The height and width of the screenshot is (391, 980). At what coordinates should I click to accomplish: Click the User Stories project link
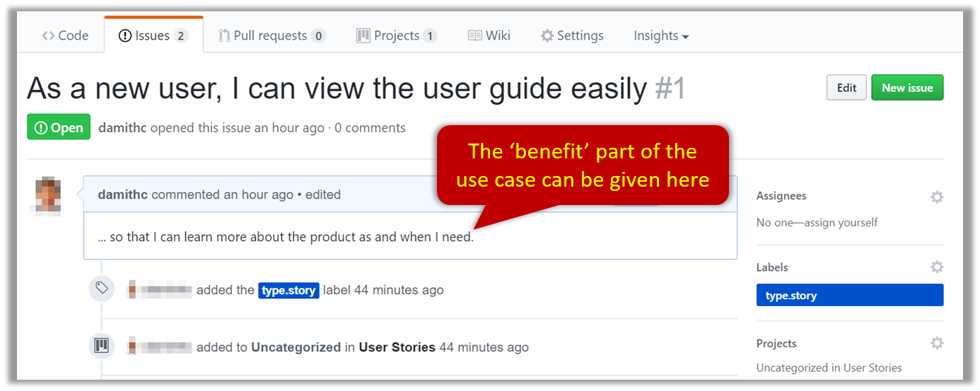point(397,347)
